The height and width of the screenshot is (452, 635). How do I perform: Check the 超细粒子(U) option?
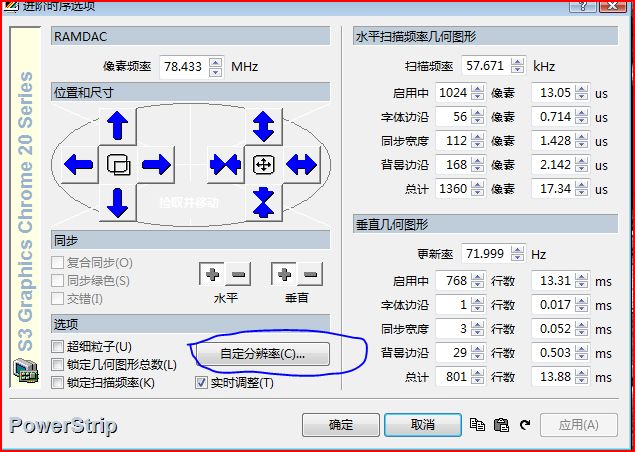pyautogui.click(x=58, y=346)
